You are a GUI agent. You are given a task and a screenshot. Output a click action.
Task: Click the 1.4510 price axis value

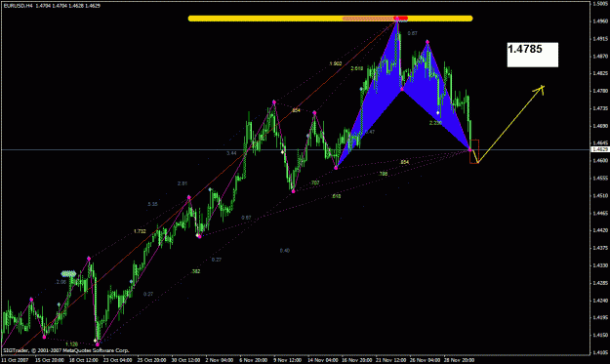coord(600,195)
